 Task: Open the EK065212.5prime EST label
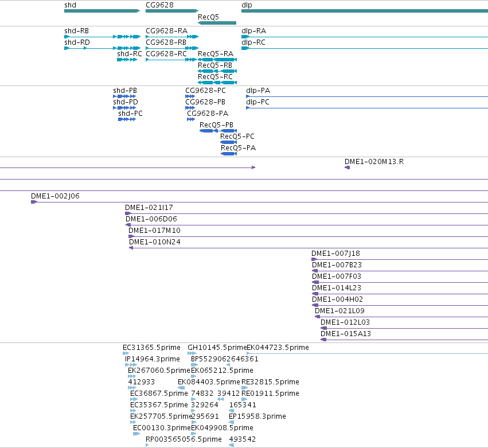222,371
